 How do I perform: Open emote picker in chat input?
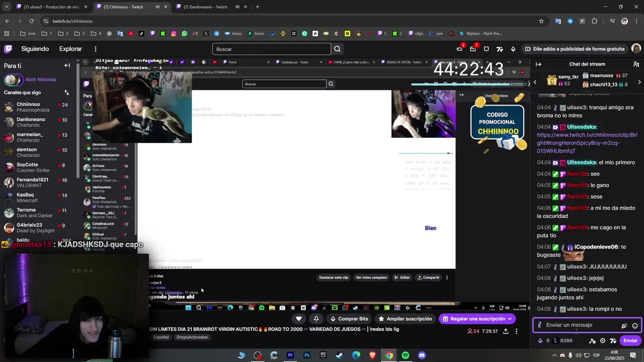[x=635, y=326]
